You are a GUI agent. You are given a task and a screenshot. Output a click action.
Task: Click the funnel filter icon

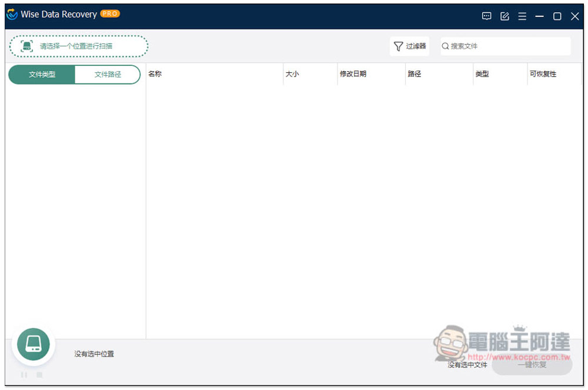[x=398, y=46]
